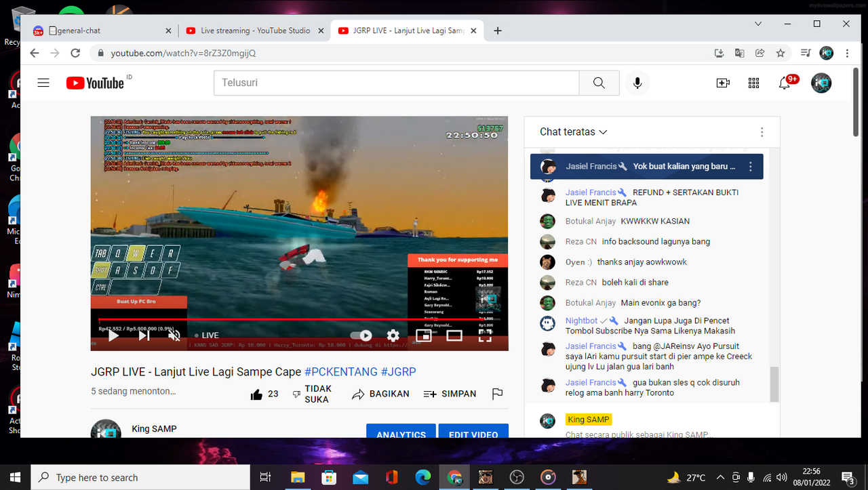Report video using flag icon
Image resolution: width=868 pixels, height=490 pixels.
(x=497, y=394)
